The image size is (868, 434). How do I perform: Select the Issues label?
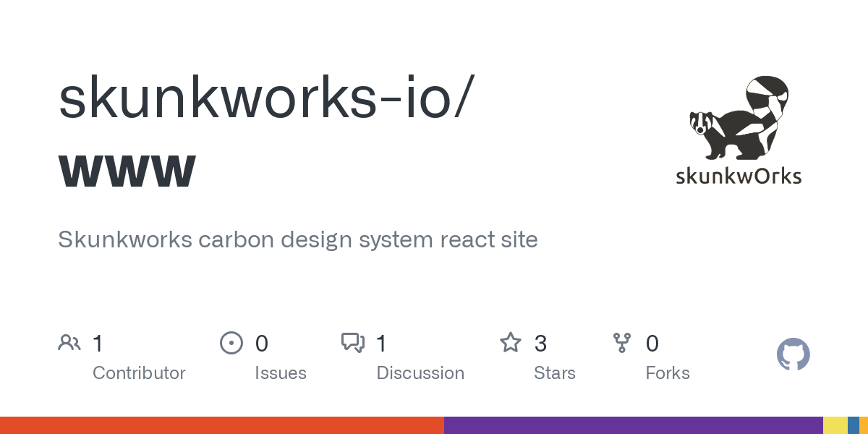click(x=280, y=373)
